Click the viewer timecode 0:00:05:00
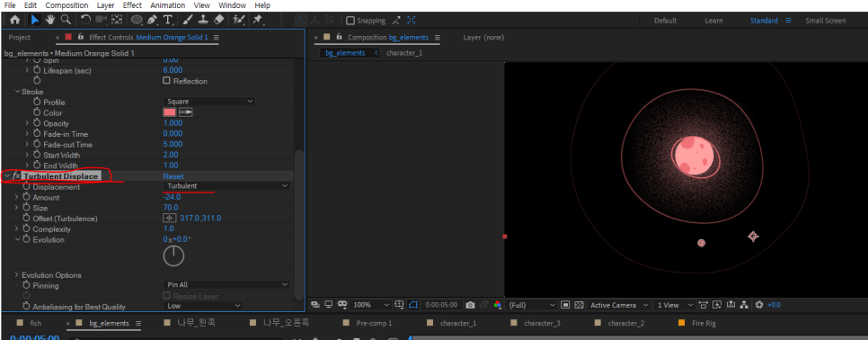Viewport: 868px width, 340px height. tap(440, 305)
